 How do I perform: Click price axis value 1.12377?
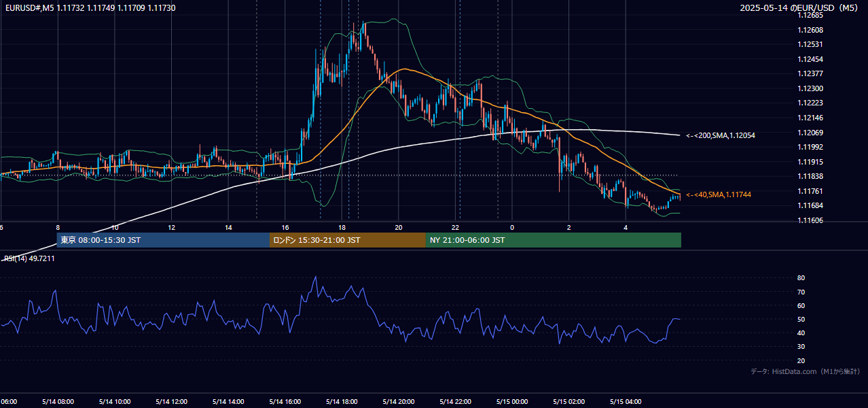[x=811, y=73]
